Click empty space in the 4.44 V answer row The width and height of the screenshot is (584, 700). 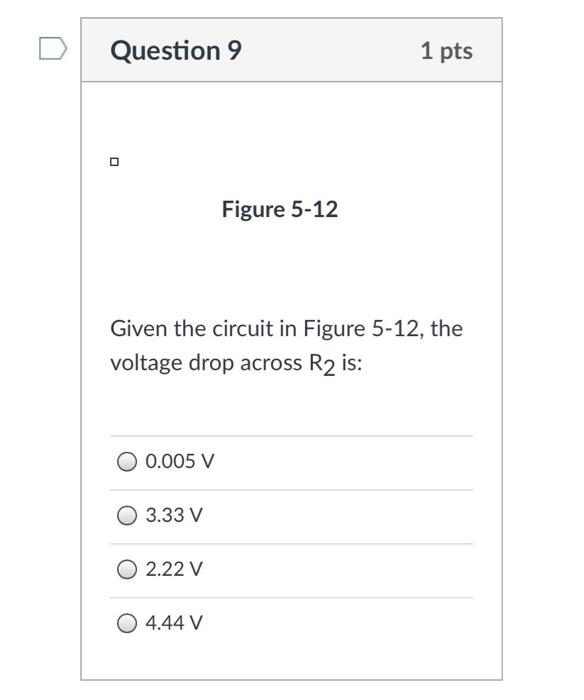(339, 623)
